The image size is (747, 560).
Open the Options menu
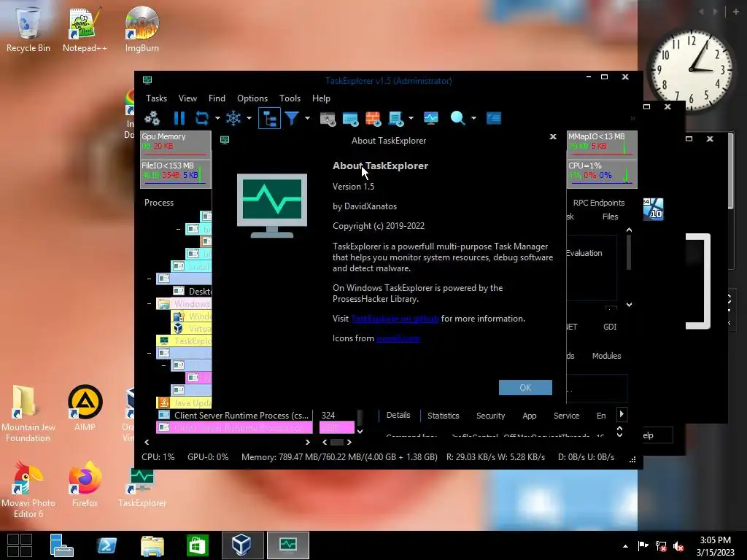tap(252, 98)
